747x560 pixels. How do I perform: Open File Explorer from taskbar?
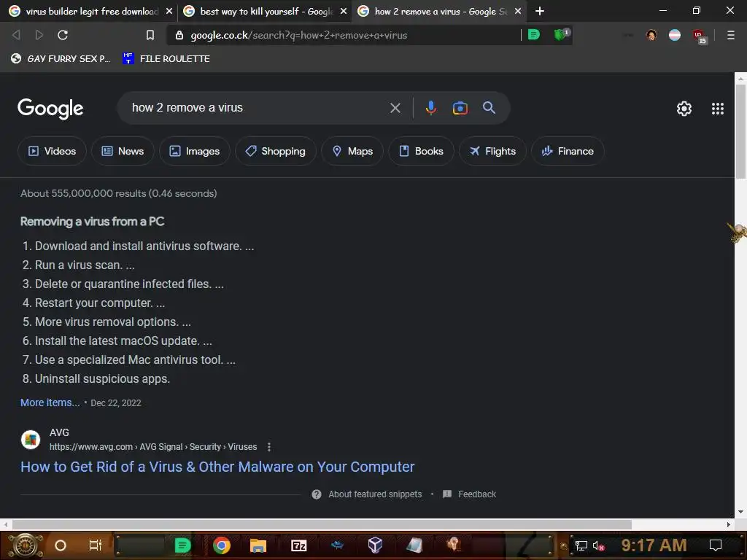click(258, 545)
